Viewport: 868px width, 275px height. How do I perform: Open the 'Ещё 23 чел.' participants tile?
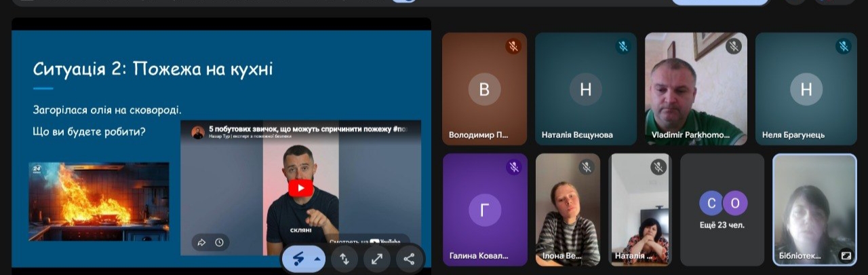(722, 209)
